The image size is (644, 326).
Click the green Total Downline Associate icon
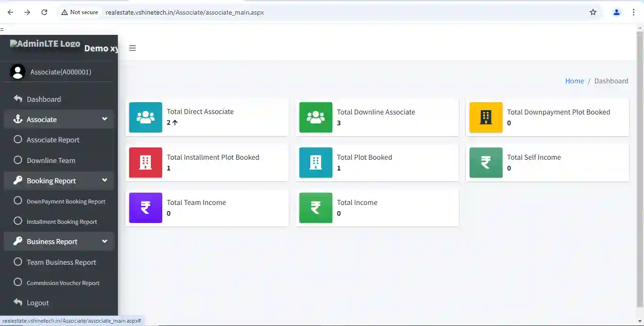(x=316, y=117)
